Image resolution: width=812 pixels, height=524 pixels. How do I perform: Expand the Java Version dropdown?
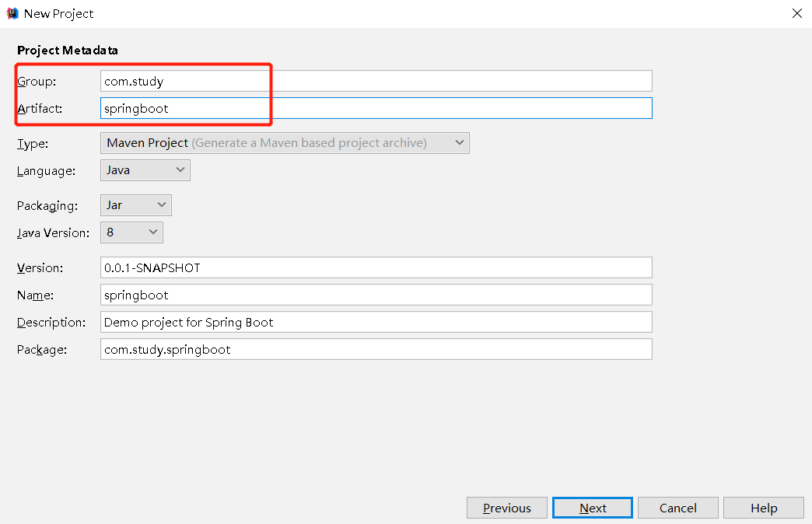(131, 232)
